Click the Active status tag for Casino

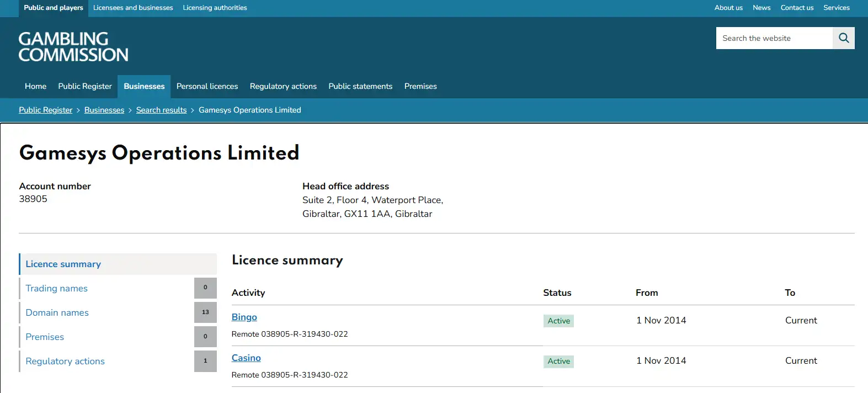click(x=558, y=361)
